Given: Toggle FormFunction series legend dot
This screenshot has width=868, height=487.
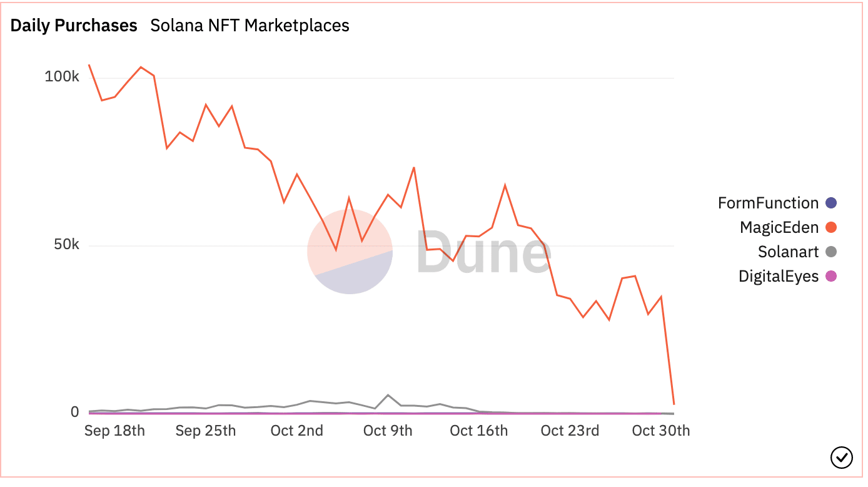Looking at the screenshot, I should 830,203.
